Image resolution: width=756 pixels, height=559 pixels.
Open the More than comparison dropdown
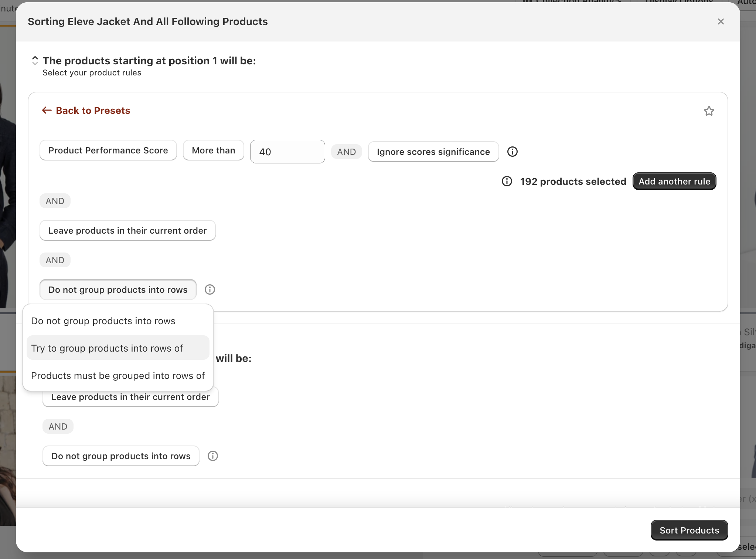pyautogui.click(x=213, y=150)
